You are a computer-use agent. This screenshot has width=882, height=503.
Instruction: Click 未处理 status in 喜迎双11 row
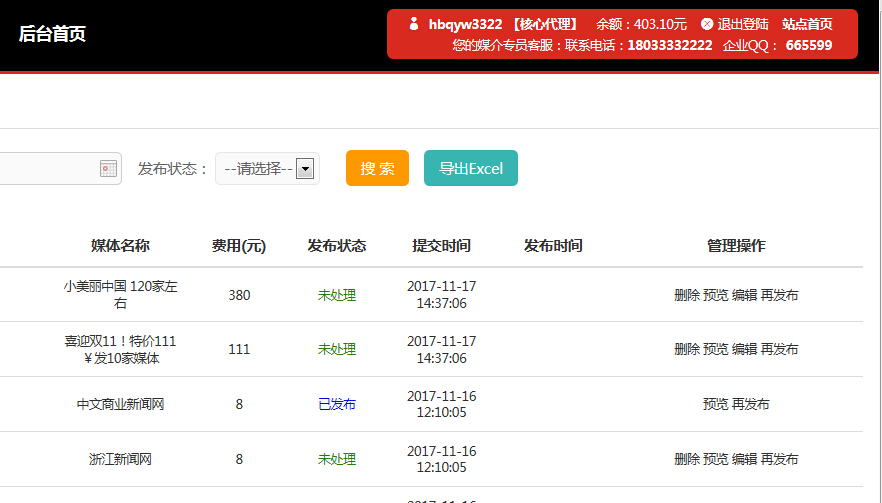point(337,349)
